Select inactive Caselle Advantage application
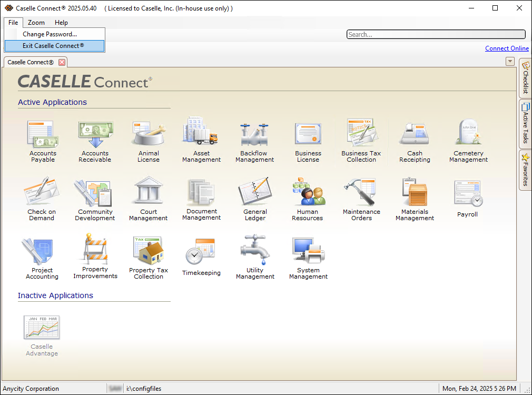 (42, 336)
